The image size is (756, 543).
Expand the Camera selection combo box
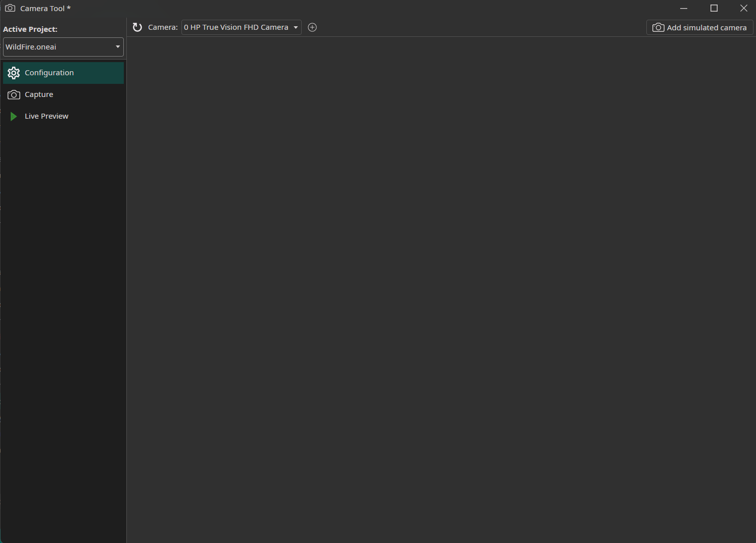(x=241, y=27)
